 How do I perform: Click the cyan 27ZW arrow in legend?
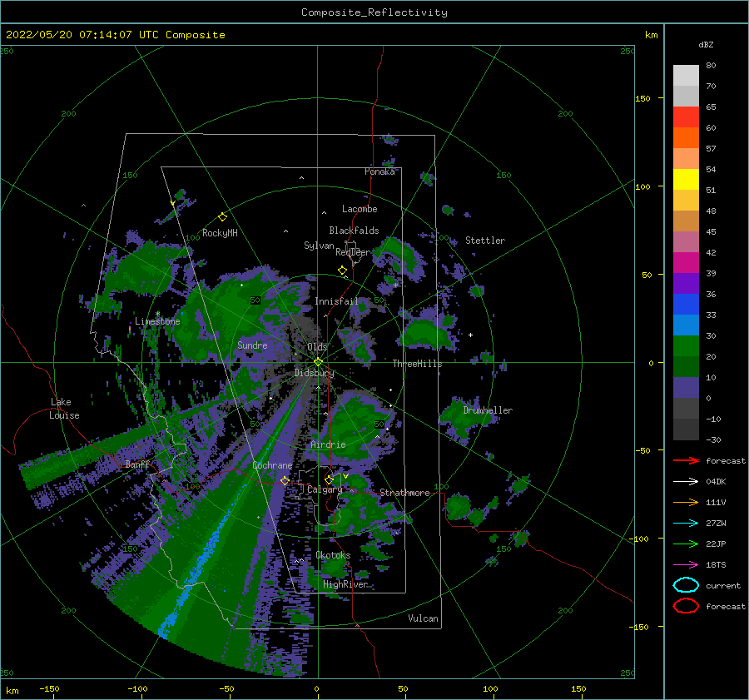pyautogui.click(x=686, y=523)
